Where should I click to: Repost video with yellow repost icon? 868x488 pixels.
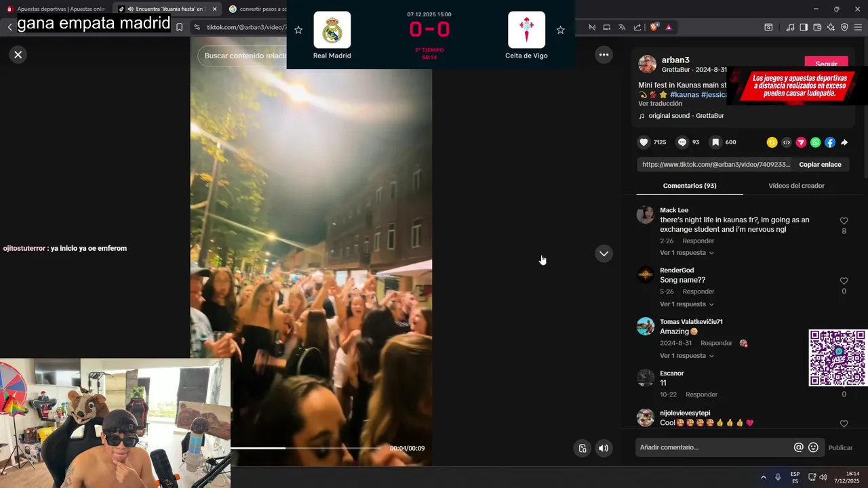coord(772,142)
